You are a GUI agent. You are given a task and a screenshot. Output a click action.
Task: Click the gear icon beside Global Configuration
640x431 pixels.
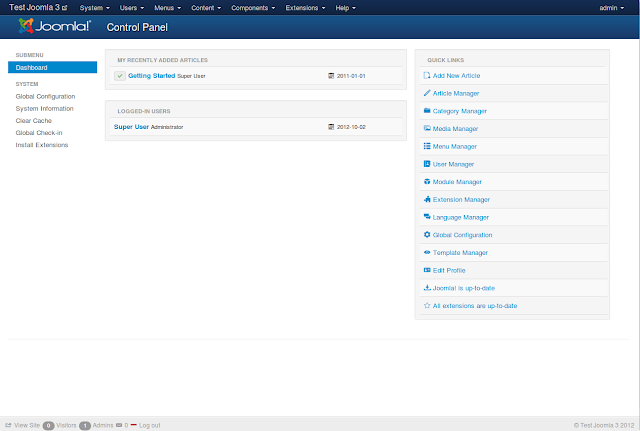[x=427, y=234]
